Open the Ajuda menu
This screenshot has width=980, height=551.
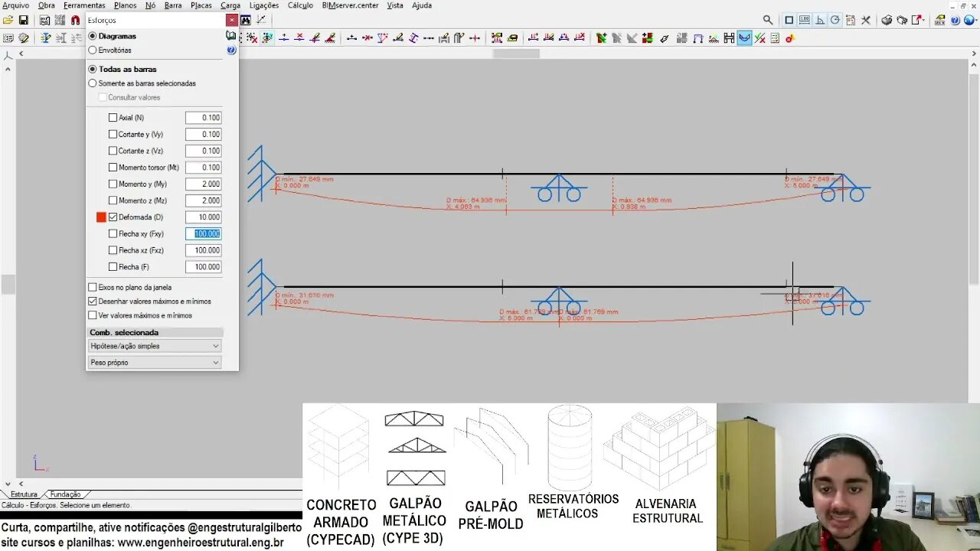422,5
